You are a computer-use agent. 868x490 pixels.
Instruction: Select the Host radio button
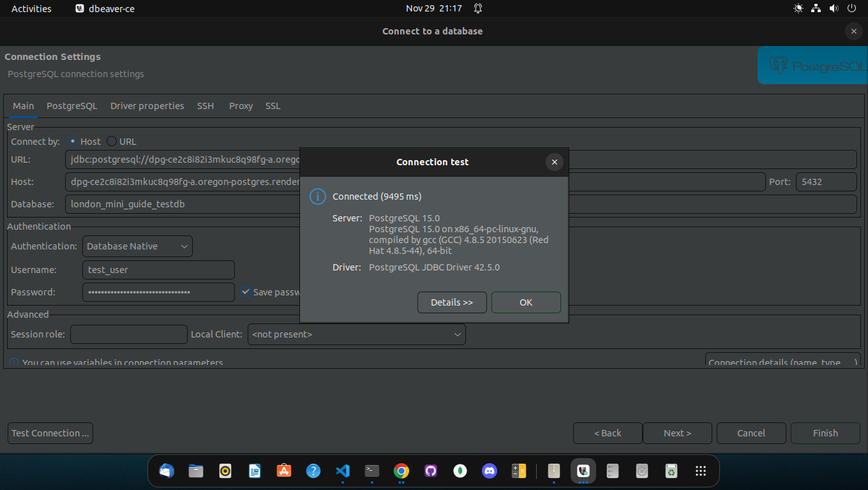tap(73, 142)
